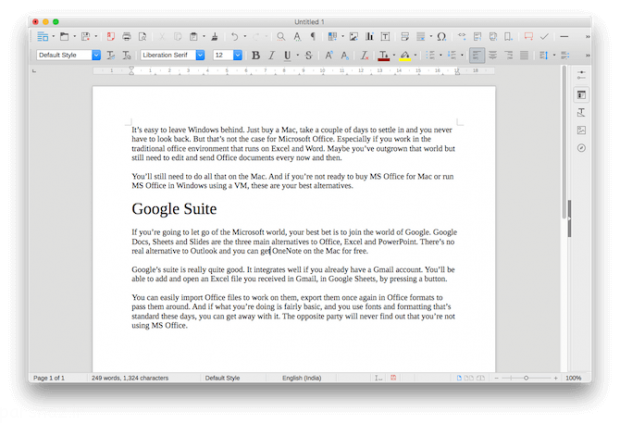
Task: Expand the Insert Table grid dropdown
Action: coord(342,36)
